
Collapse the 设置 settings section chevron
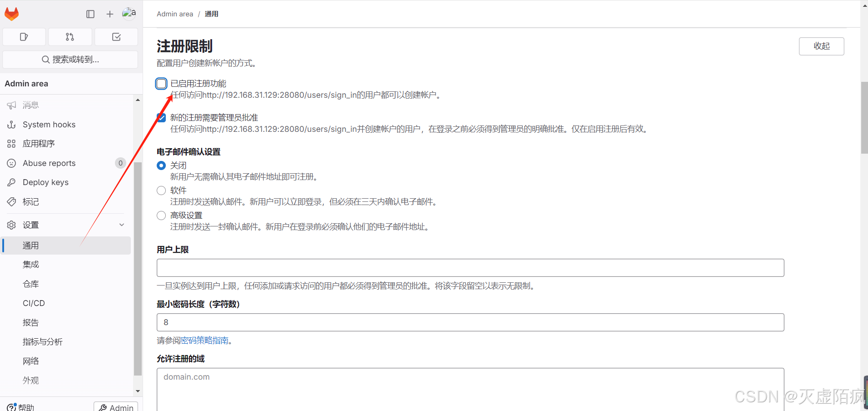pos(122,225)
